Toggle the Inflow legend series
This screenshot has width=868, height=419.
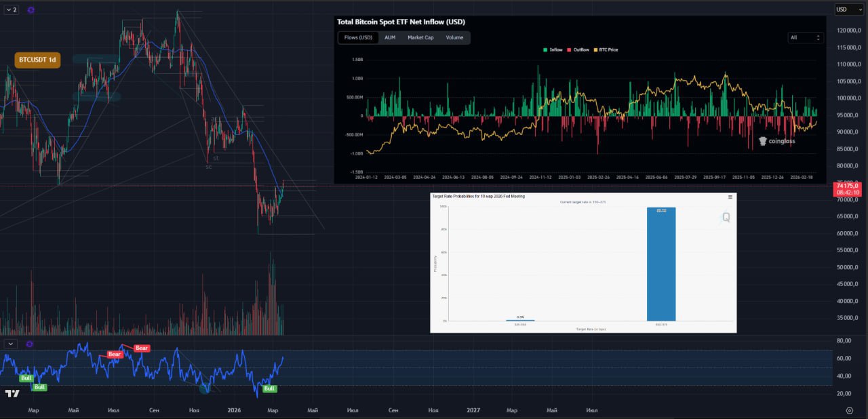[553, 49]
